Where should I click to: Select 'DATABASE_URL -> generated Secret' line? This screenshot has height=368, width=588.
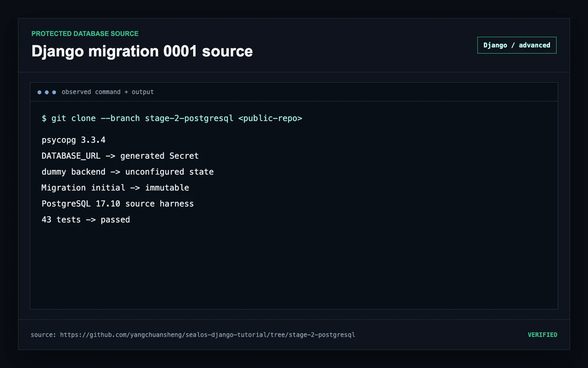(120, 156)
